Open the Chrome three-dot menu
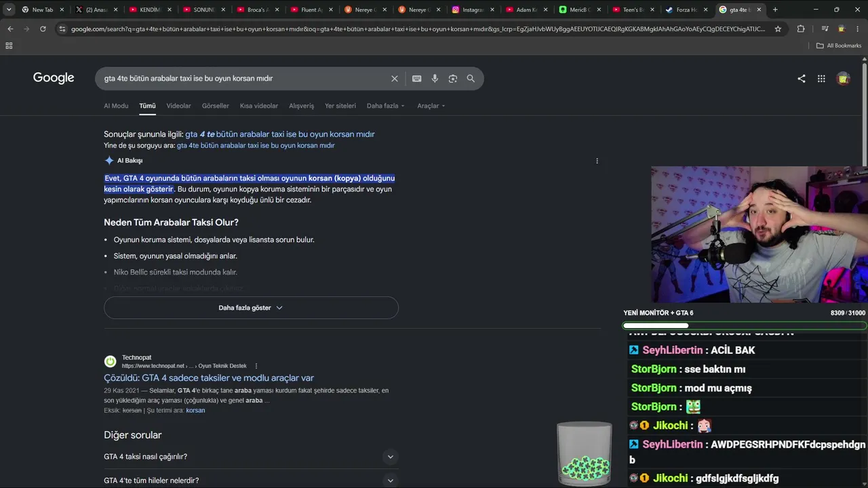This screenshot has height=488, width=868. point(858,29)
